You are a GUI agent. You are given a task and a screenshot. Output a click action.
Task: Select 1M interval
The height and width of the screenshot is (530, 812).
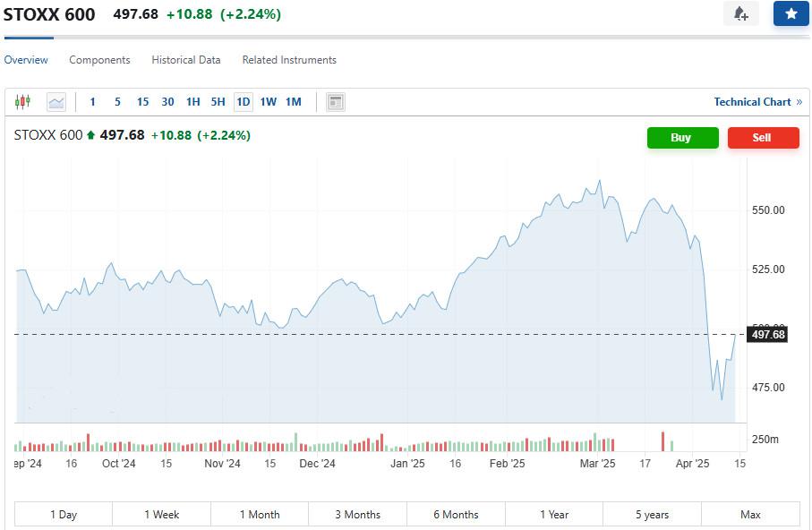point(293,101)
